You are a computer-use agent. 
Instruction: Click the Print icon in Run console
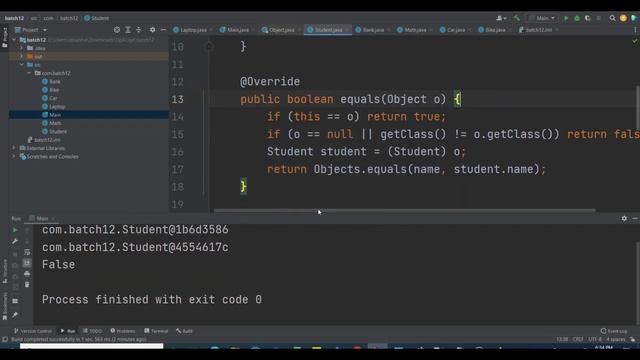coord(27,274)
